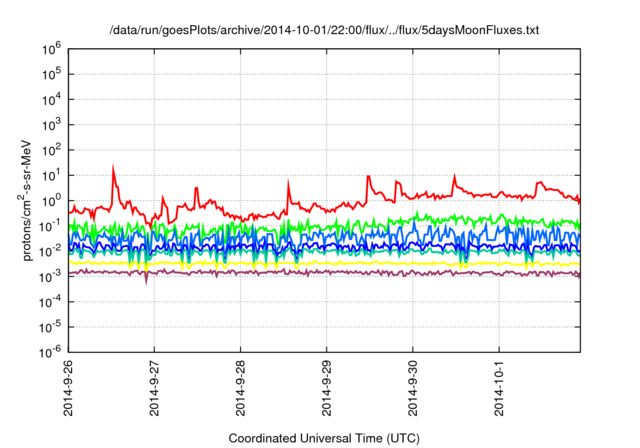640x448 pixels.
Task: Click the chart title file path text
Action: click(x=324, y=30)
